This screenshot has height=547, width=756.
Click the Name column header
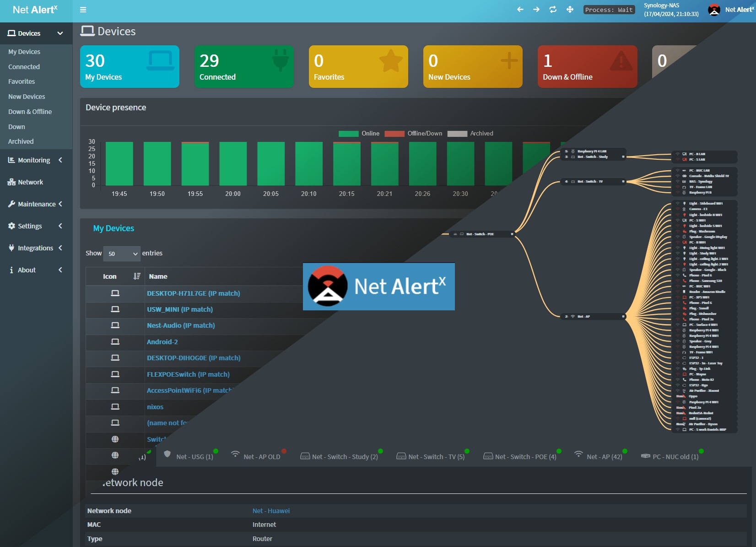(158, 276)
